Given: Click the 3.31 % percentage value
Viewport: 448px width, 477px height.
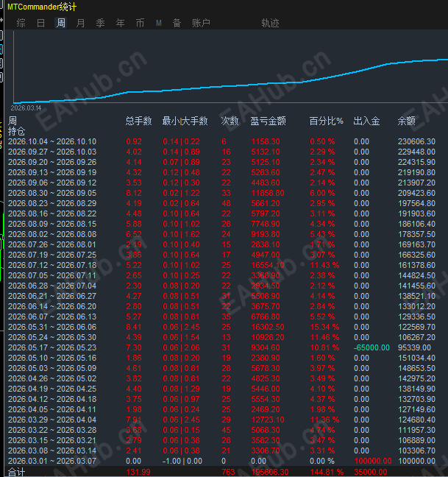Looking at the screenshot, I should click(322, 451).
